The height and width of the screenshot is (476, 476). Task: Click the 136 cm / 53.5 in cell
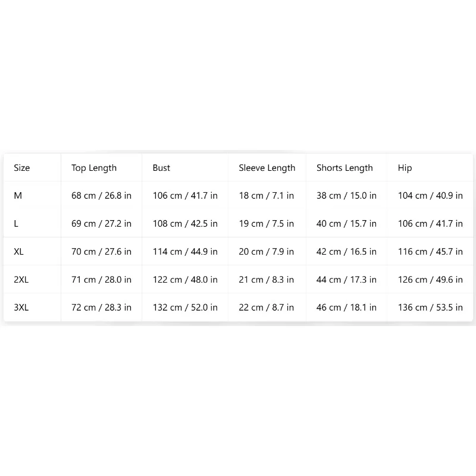click(430, 307)
